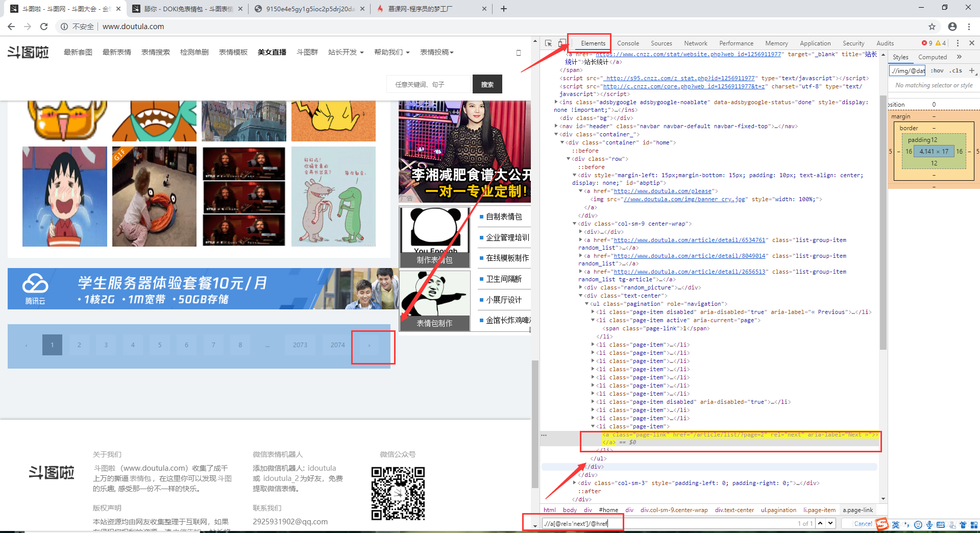Click the inspect element picker icon

coord(548,43)
